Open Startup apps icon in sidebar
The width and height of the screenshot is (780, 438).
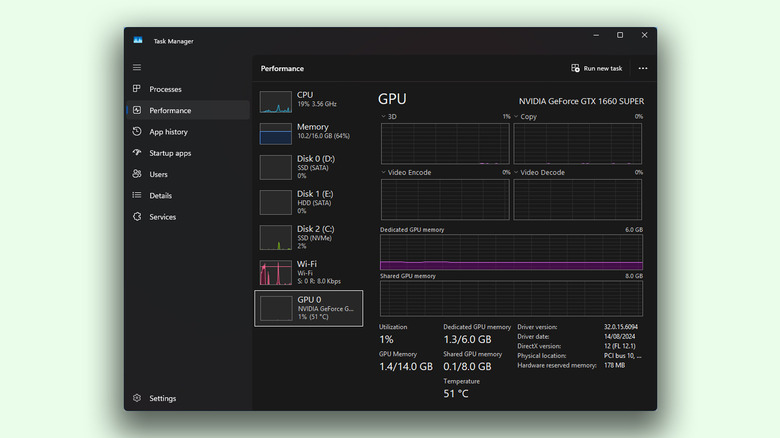click(137, 153)
